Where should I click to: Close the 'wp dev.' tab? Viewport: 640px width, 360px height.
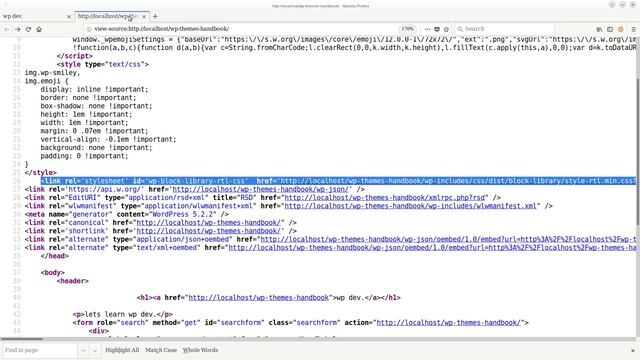69,16
